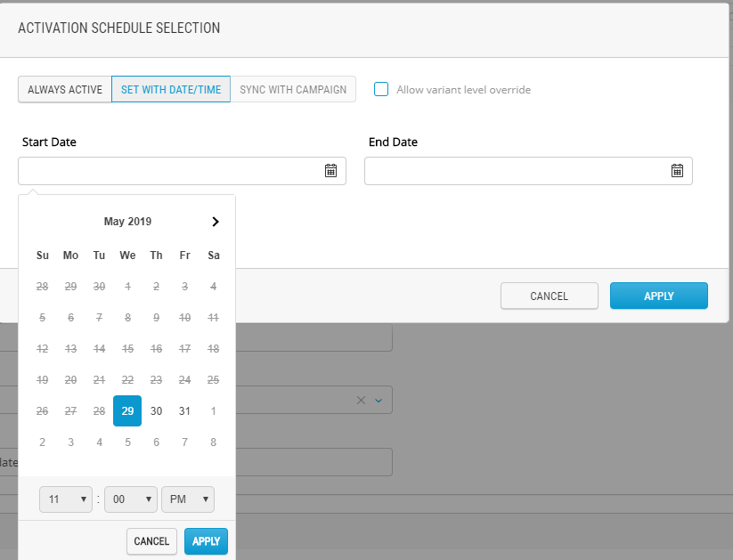Select the Always Active option
This screenshot has height=560, width=733.
pos(65,90)
